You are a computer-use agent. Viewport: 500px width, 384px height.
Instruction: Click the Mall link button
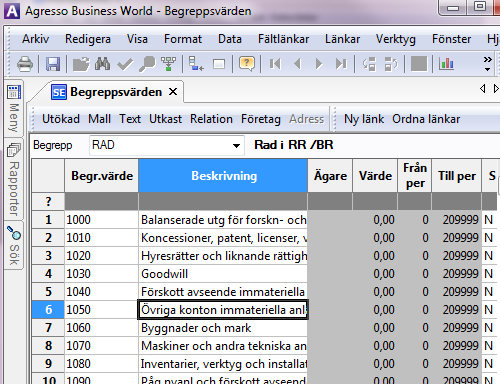(x=99, y=119)
